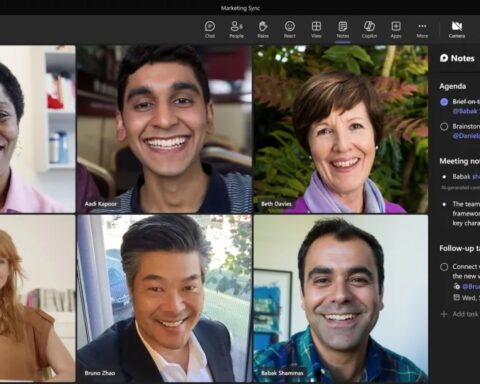This screenshot has height=384, width=480.
Task: Mark the Brief agenda item complete
Action: click(x=444, y=102)
